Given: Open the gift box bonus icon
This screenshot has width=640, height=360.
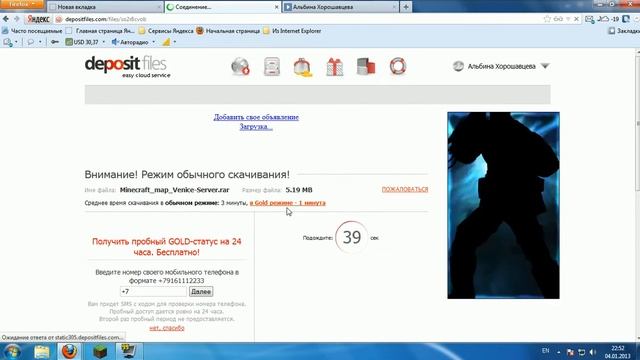Looking at the screenshot, I should point(335,67).
